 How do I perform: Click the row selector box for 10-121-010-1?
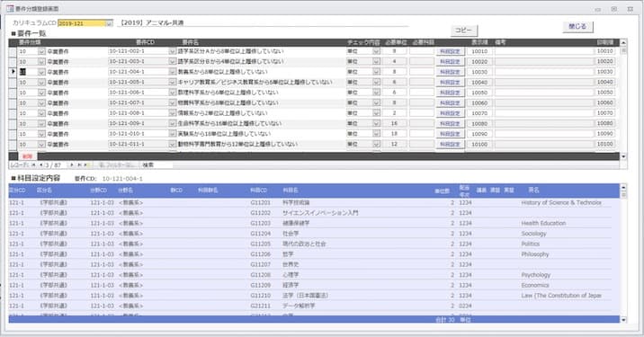(x=13, y=134)
